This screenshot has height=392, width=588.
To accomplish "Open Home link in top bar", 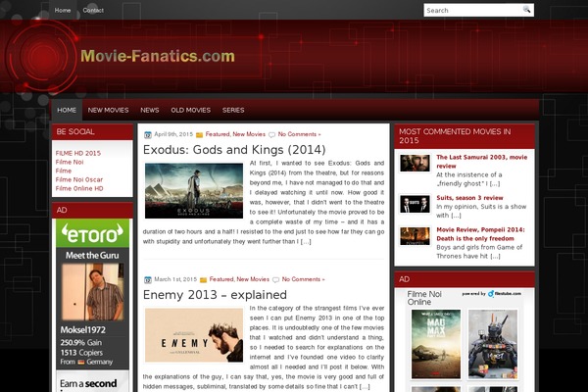I will click(63, 10).
